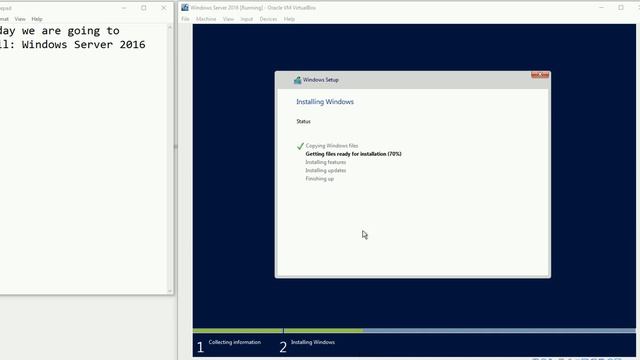Click the 'Status' label in setup

click(x=303, y=121)
